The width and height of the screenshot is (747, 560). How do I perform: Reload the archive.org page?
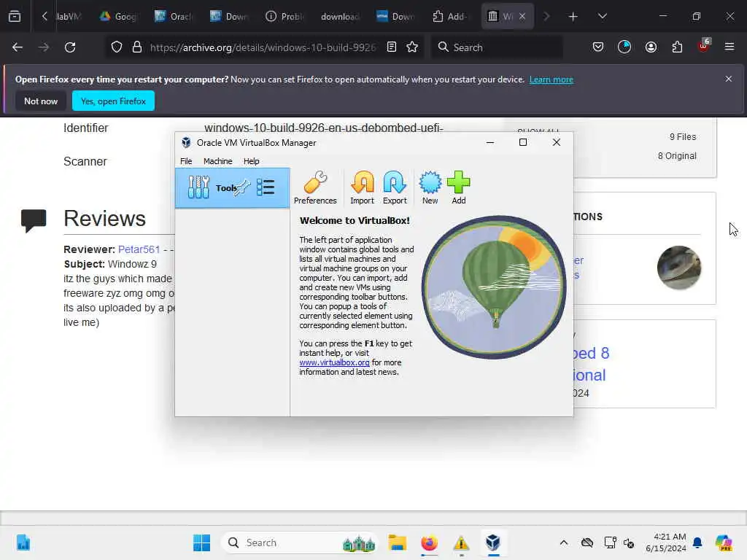click(70, 47)
